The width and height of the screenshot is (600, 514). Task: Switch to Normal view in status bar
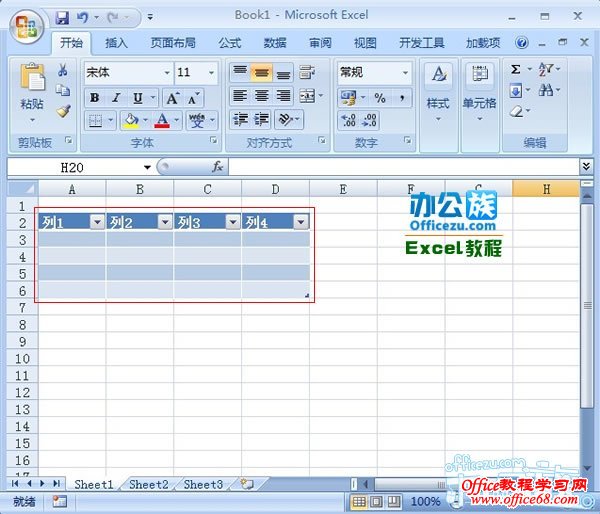(359, 501)
